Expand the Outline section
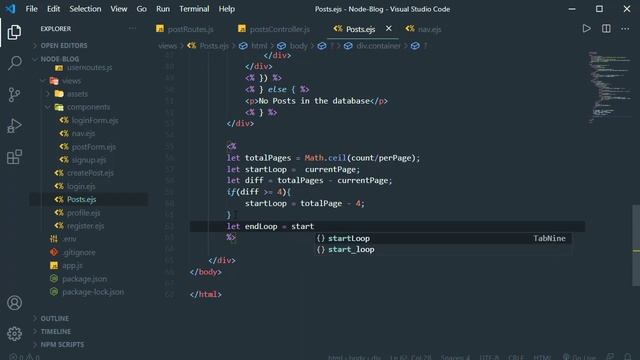640x360 pixels. (54, 318)
